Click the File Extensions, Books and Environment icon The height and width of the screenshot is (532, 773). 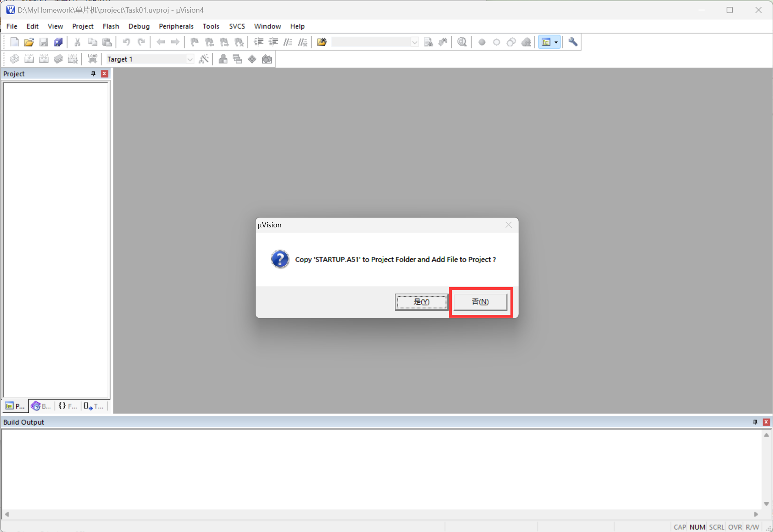coord(223,59)
